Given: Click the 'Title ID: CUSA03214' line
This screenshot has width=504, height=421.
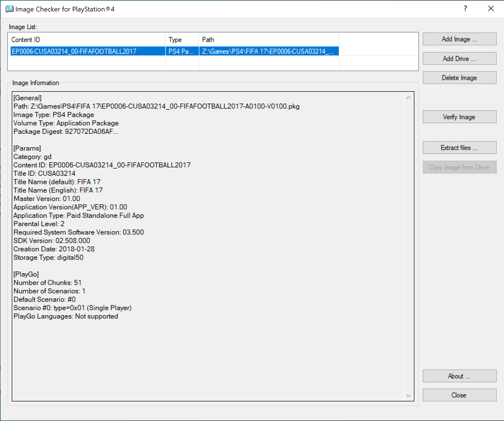Looking at the screenshot, I should click(x=45, y=174).
